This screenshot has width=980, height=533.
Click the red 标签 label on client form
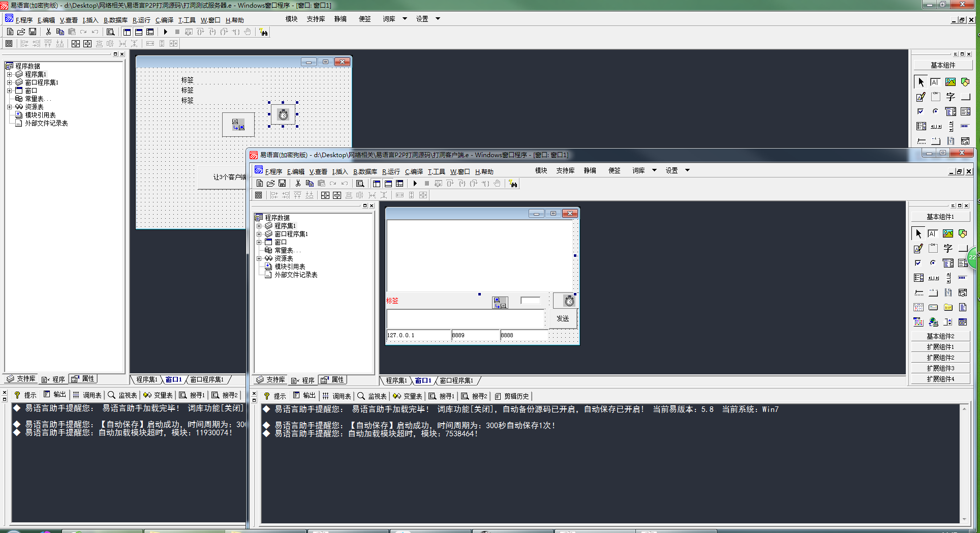[392, 301]
